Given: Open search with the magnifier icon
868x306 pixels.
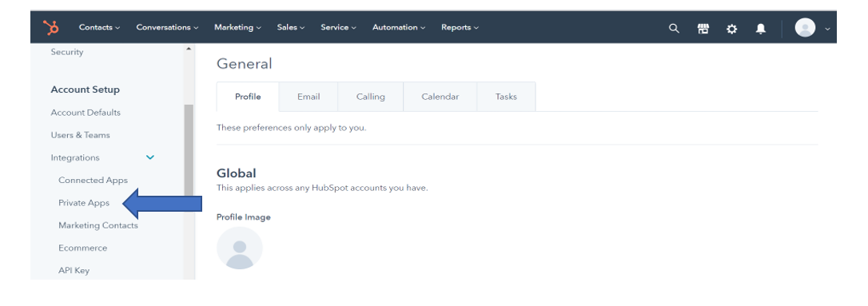Looking at the screenshot, I should (x=674, y=28).
